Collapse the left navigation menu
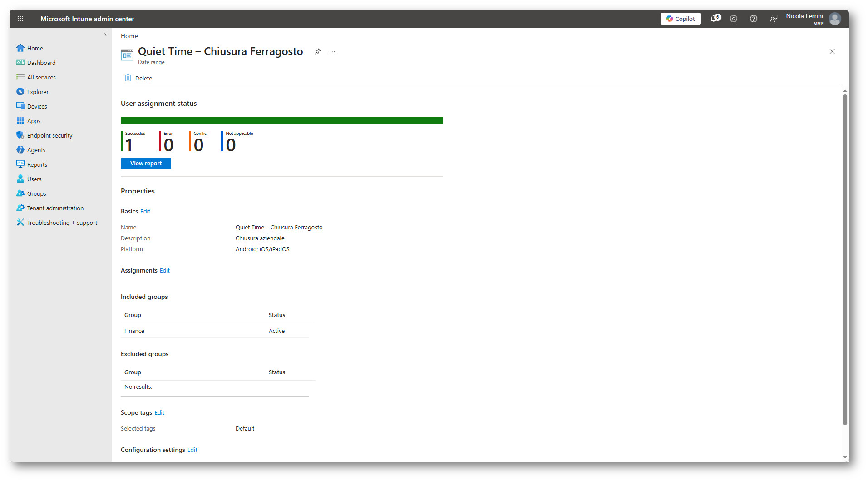Viewport: 868px width, 481px height. point(105,34)
